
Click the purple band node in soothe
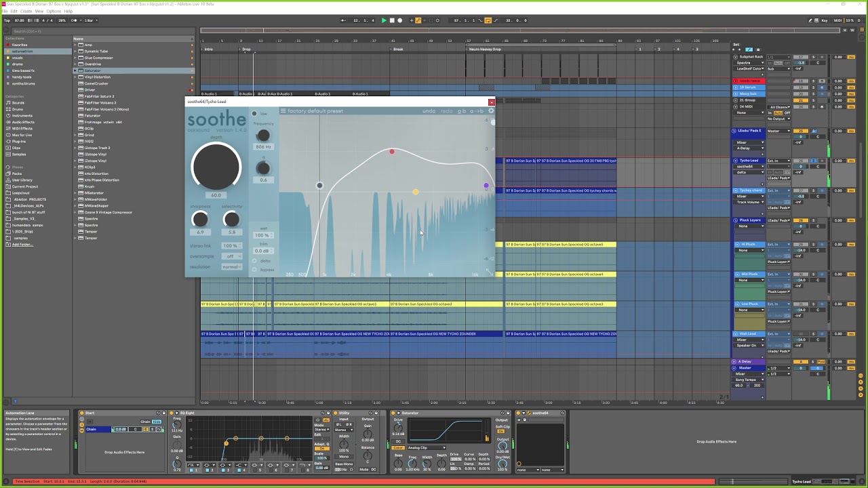(x=486, y=186)
